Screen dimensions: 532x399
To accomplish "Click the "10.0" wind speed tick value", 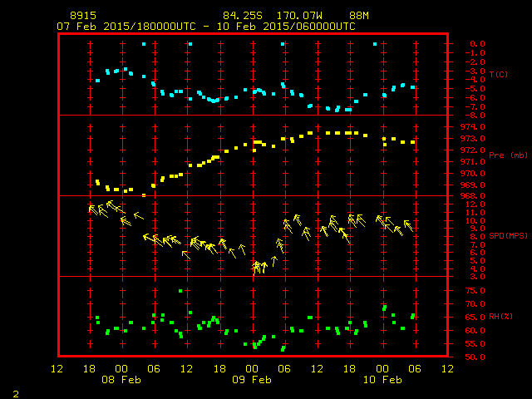I will (x=475, y=220).
